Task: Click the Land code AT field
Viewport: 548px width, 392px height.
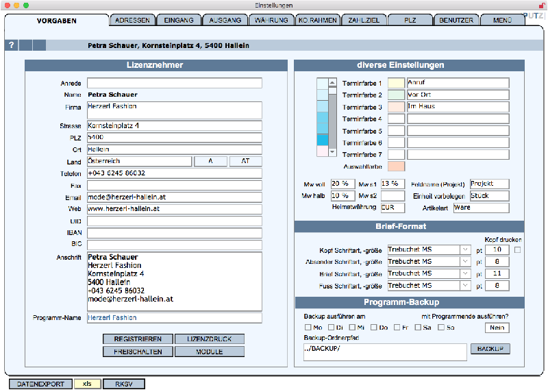Action: (246, 161)
